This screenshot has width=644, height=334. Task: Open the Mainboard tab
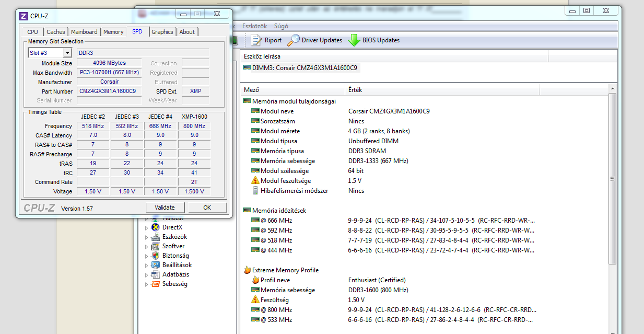tap(84, 32)
